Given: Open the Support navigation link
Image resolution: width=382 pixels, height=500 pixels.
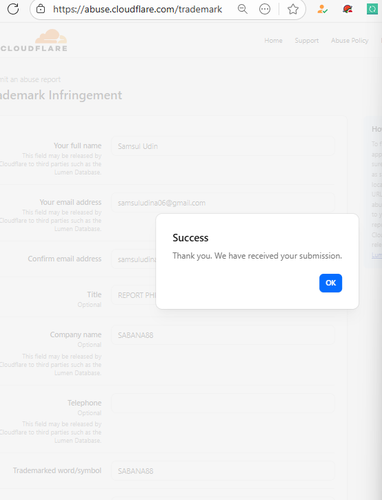Looking at the screenshot, I should pos(307,40).
